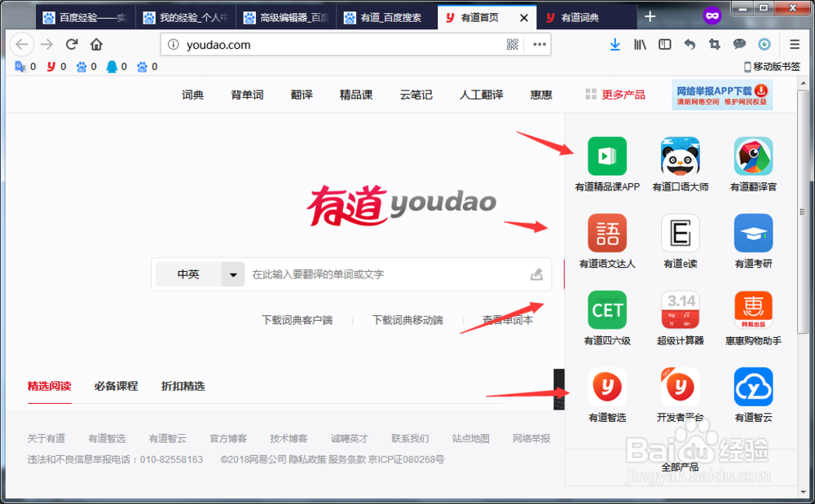815x504 pixels.
Task: Open the 移动版书签 bookmarks folder
Action: point(773,67)
